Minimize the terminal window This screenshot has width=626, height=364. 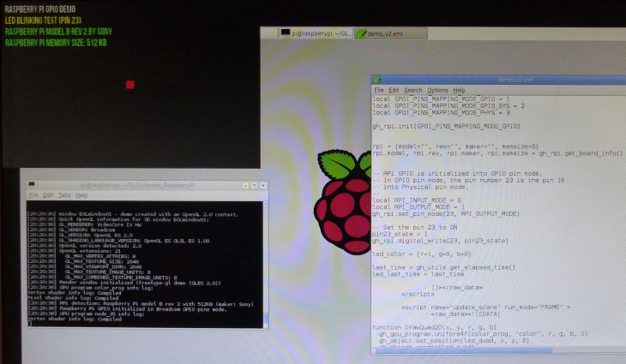(245, 185)
